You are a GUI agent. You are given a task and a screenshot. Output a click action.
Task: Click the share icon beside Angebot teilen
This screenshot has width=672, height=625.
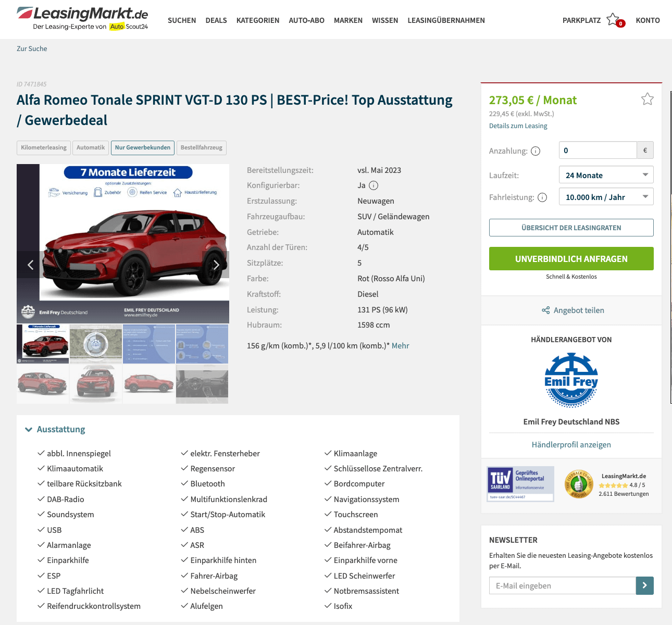[x=545, y=310]
